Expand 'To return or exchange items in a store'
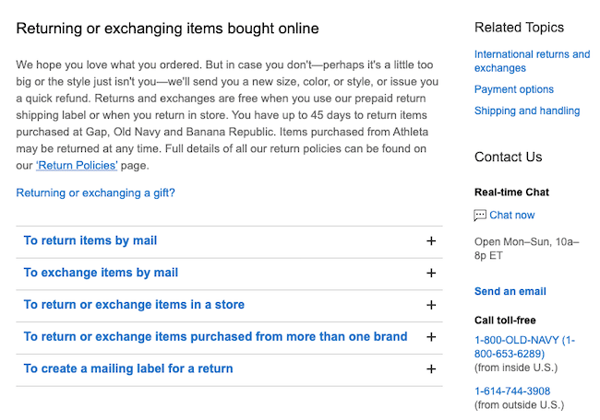Screen dimensions: 600x420 [134, 305]
